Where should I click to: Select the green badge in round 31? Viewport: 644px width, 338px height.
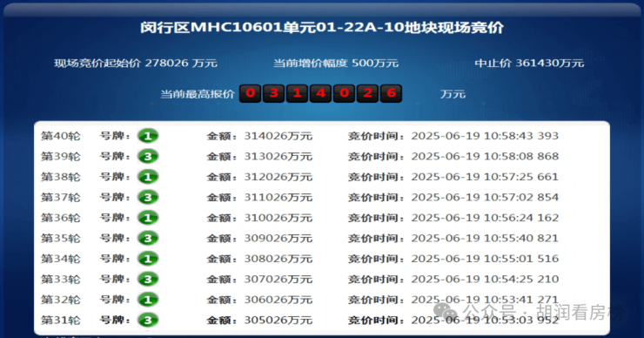(148, 320)
